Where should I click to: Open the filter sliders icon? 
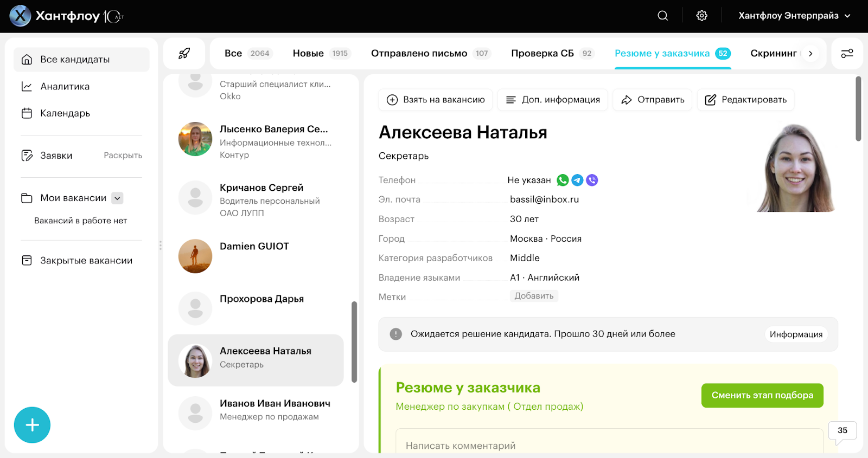(x=847, y=53)
